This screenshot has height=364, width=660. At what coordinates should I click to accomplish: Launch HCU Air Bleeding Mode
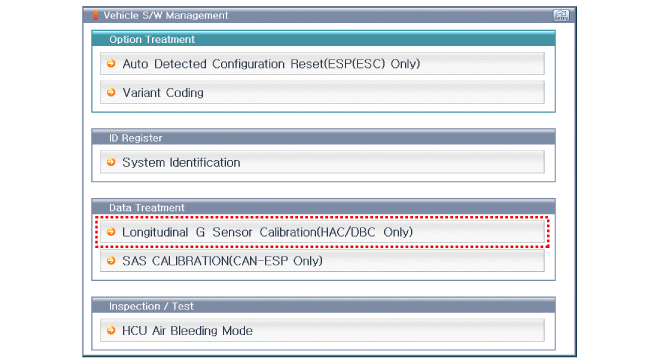(x=322, y=330)
